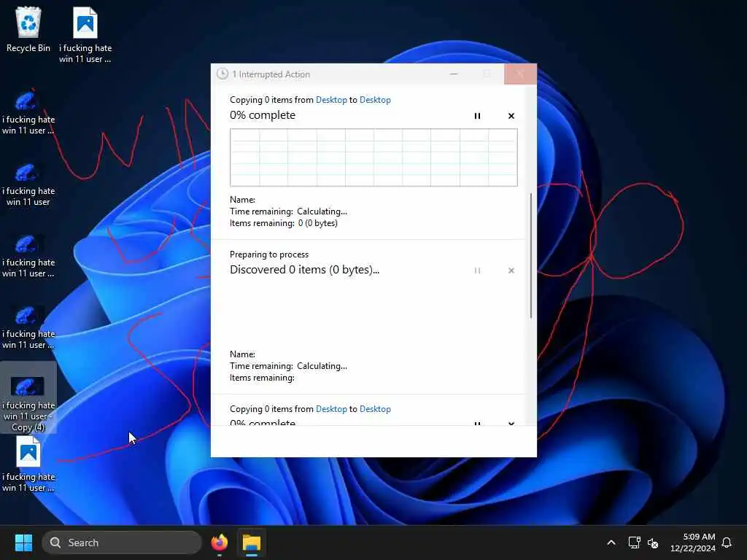Click source 'Desktop' link in bottom copy operation

coord(331,408)
